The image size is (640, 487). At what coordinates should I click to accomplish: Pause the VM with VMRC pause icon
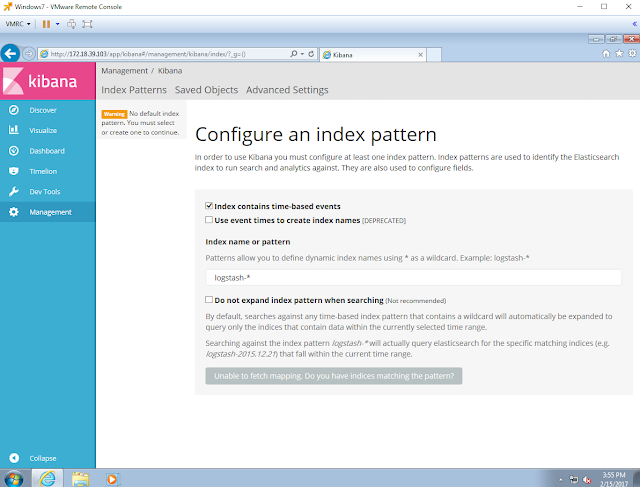(46, 24)
